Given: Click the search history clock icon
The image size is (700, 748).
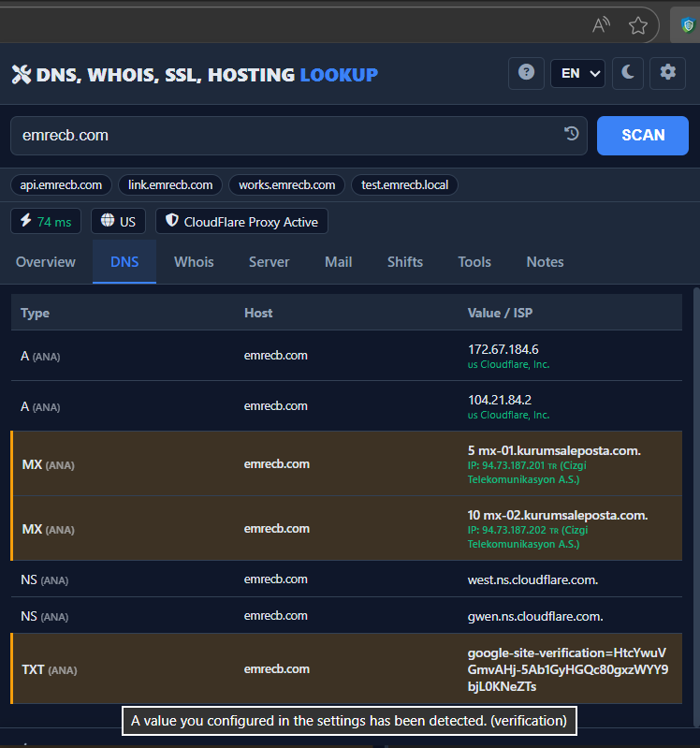Looking at the screenshot, I should (572, 135).
